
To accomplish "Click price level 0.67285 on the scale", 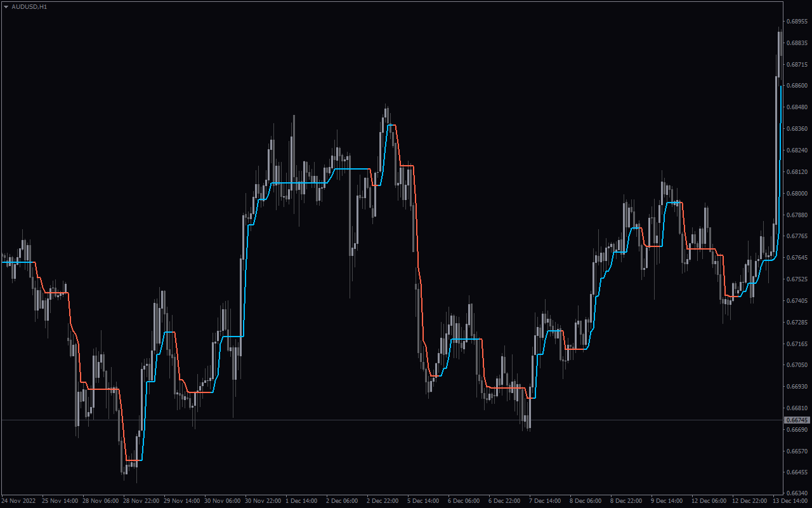I will click(798, 323).
